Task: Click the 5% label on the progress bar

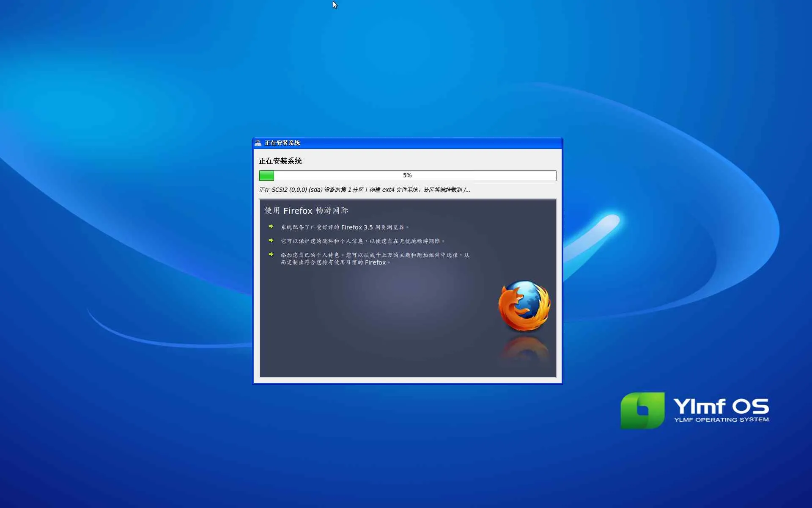Action: 407,175
